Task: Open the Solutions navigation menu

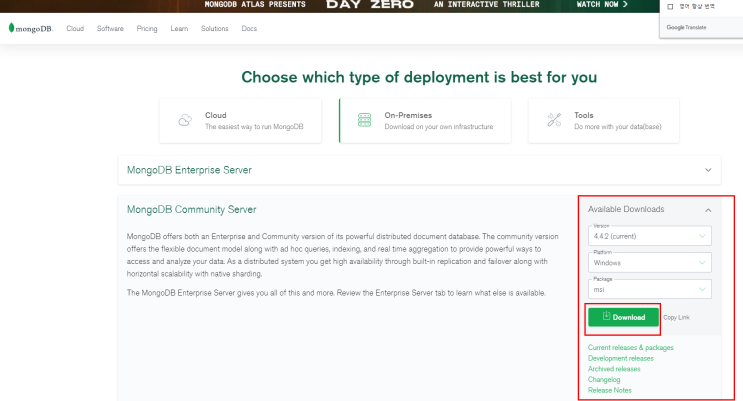Action: pyautogui.click(x=215, y=28)
